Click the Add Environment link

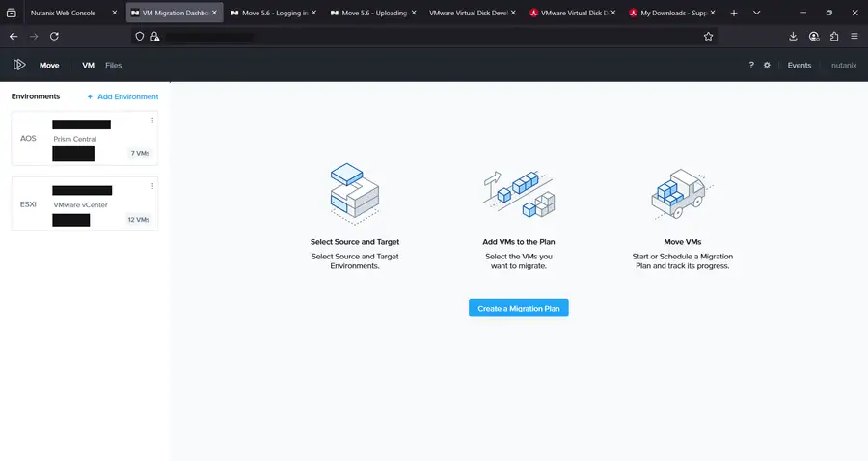(122, 96)
